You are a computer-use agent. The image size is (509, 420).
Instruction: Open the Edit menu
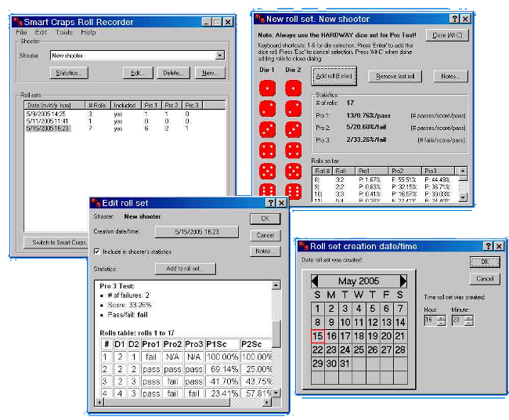41,32
